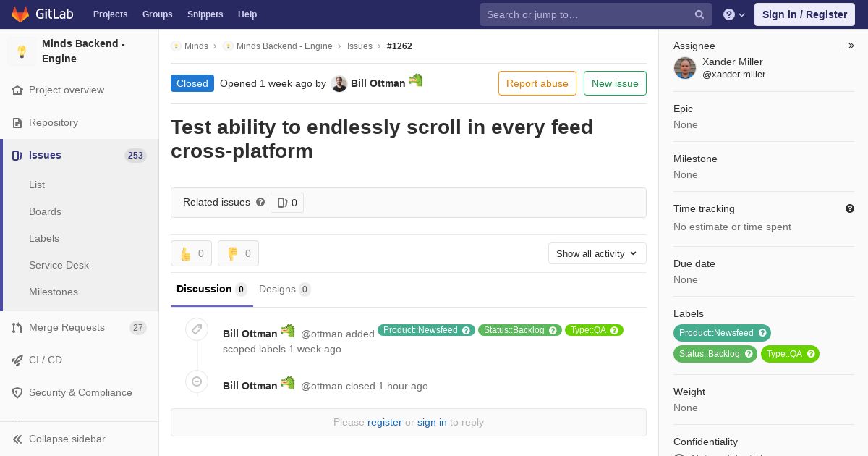868x456 pixels.
Task: Click the Time tracking help icon
Action: click(850, 208)
